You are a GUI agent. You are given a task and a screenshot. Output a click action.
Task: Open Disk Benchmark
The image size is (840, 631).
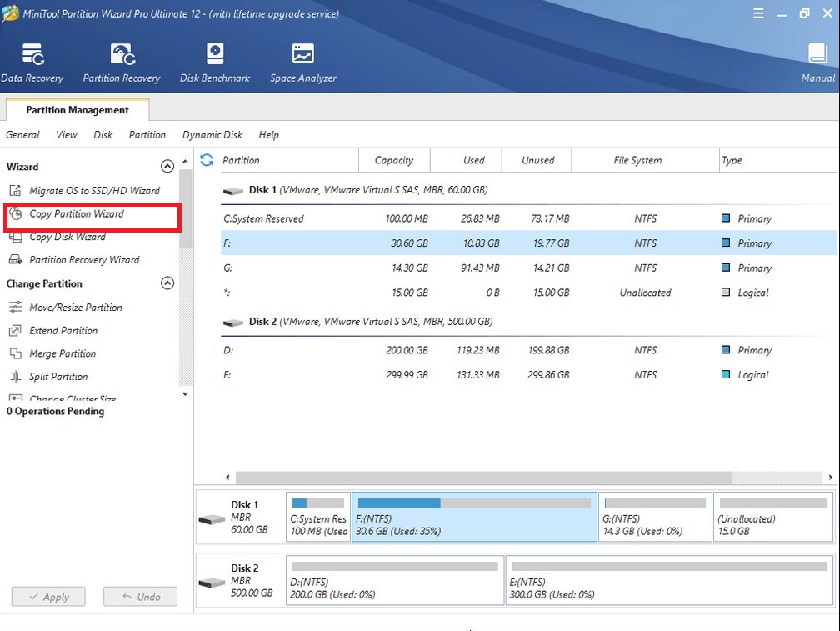pos(215,63)
